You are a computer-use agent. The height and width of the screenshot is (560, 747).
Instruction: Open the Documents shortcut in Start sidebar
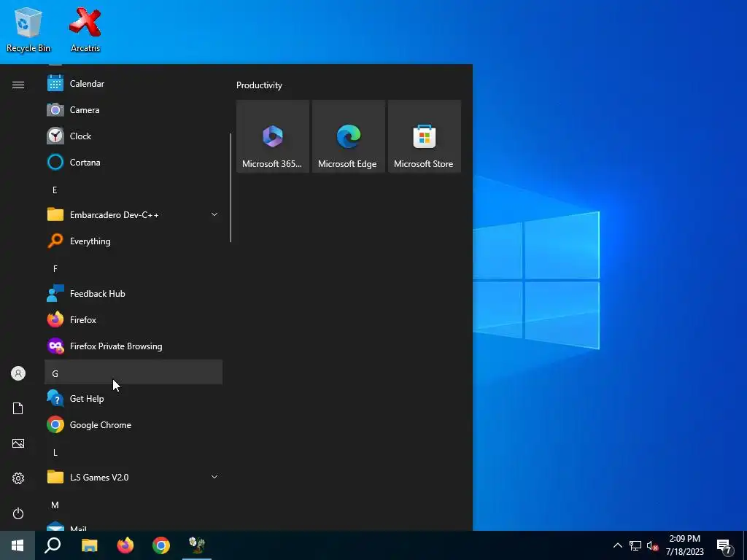(x=18, y=408)
